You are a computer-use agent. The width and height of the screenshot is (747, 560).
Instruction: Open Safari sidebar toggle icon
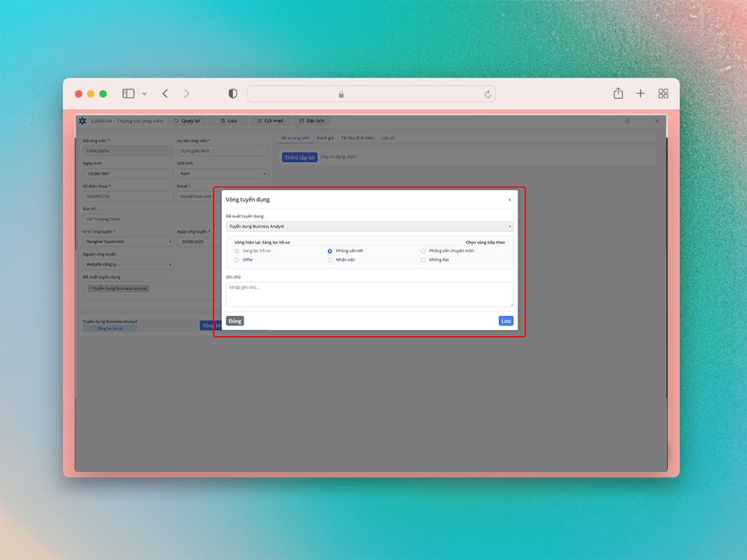tap(128, 93)
